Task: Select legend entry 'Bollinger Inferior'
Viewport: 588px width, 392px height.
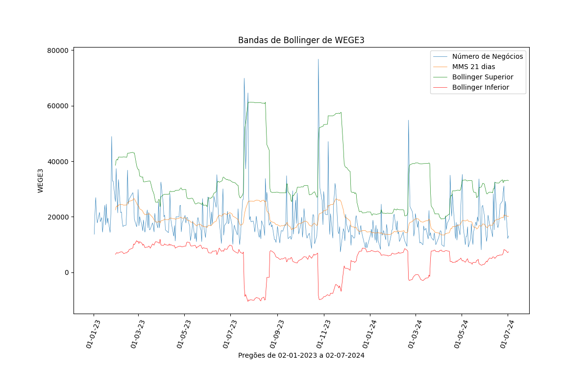Action: pyautogui.click(x=480, y=87)
